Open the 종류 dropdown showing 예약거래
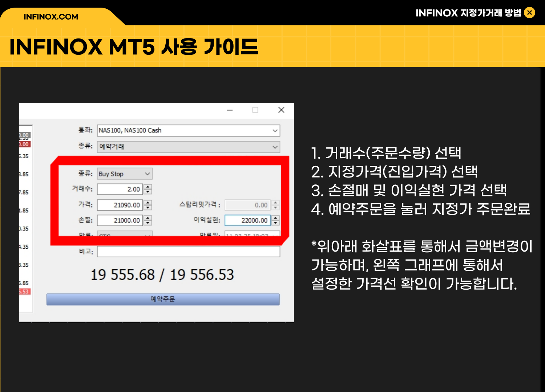Screen dimensions: 545x392 (189, 147)
